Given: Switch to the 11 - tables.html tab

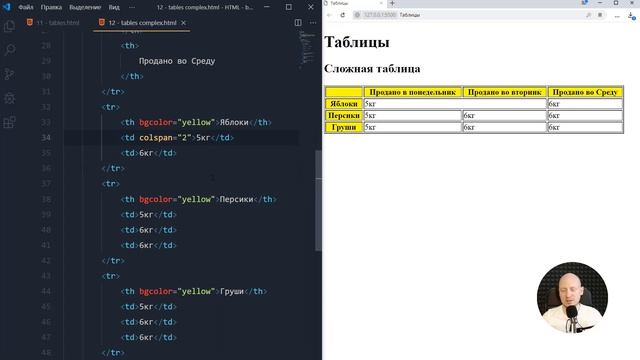Looking at the screenshot, I should pos(53,23).
